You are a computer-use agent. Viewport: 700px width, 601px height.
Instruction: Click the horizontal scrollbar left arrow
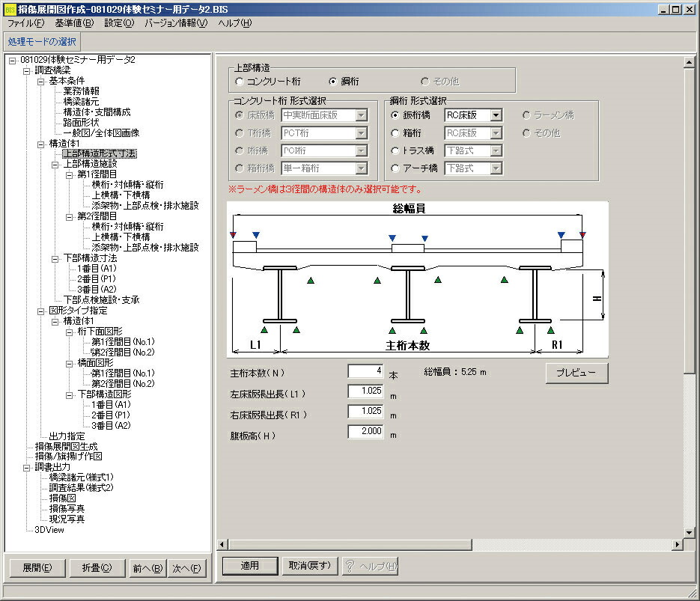tap(222, 544)
